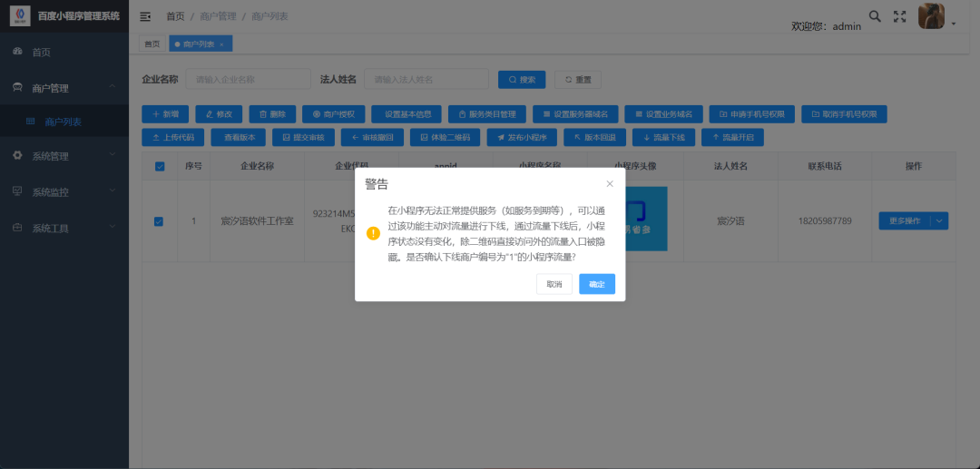The image size is (980, 469).
Task: Open the search magnifier icon in header
Action: 875,16
